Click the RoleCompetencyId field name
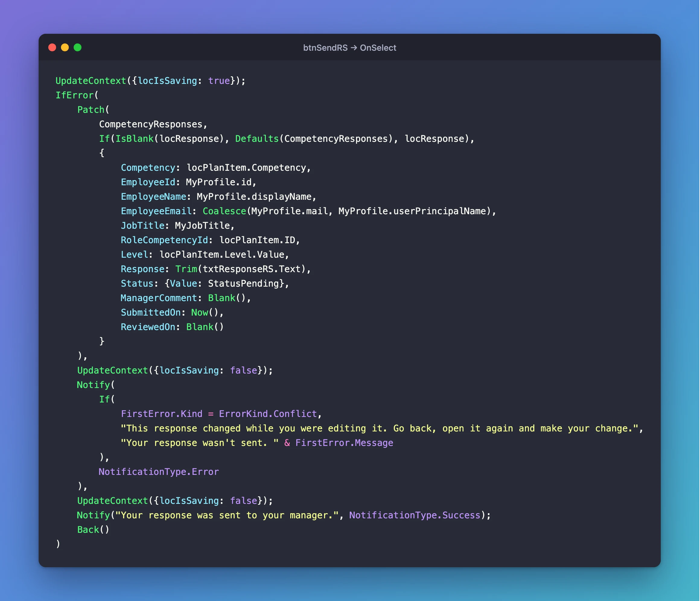The width and height of the screenshot is (700, 601). tap(164, 240)
